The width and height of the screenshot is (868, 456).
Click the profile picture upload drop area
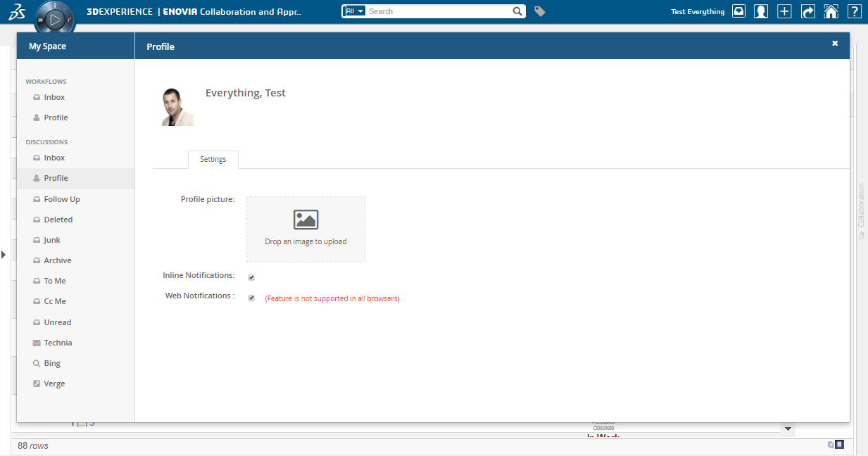[306, 229]
